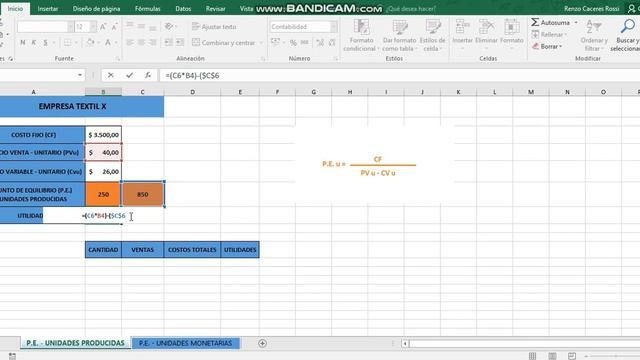Open the Inicio ribbon tab

16,9
